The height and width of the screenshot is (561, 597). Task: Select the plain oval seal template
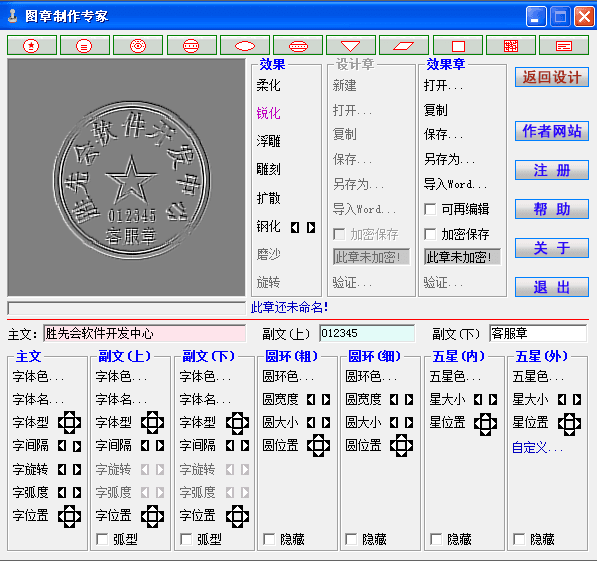245,46
